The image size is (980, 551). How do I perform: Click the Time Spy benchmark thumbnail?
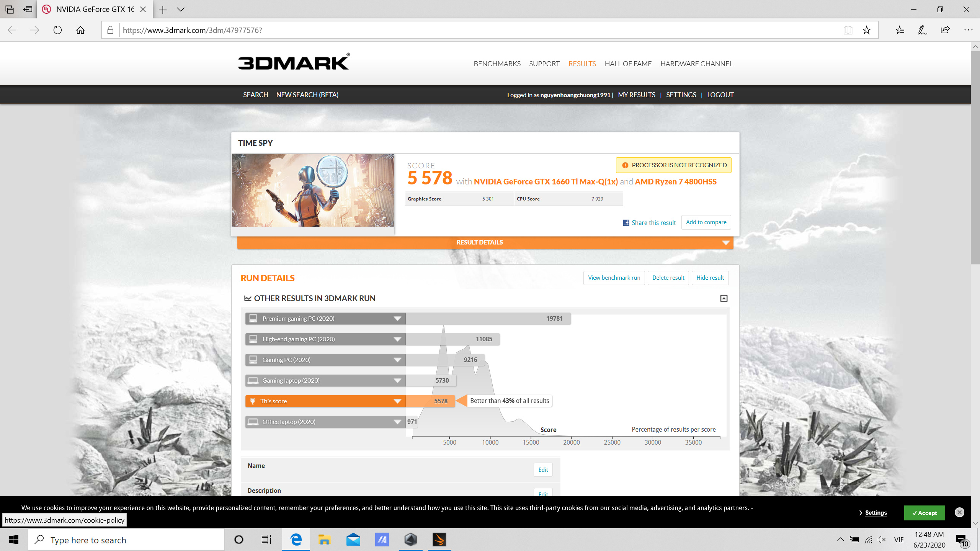pyautogui.click(x=313, y=190)
